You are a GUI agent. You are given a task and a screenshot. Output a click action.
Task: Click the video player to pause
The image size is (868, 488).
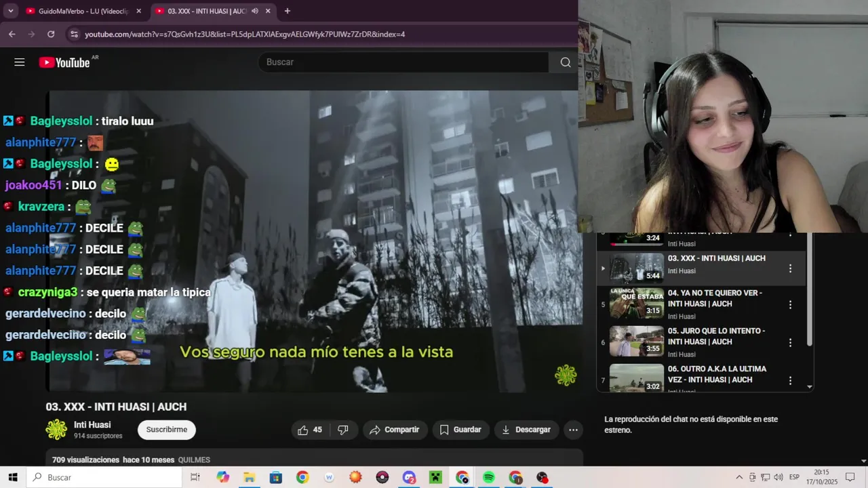coord(315,241)
